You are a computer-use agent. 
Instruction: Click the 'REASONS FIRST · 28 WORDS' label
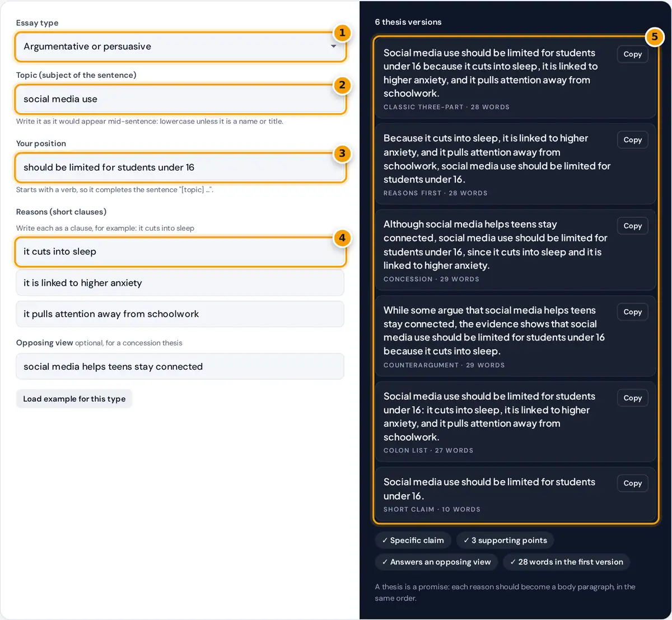[x=435, y=193]
